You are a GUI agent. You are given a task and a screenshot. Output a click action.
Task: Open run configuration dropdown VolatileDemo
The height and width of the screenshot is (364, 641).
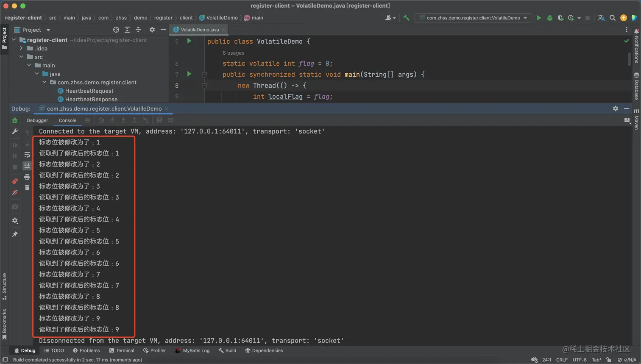click(473, 18)
